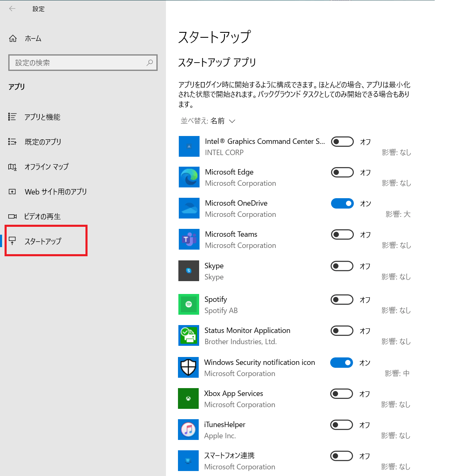Disable the Microsoft OneDrive startup toggle
The width and height of the screenshot is (453, 476).
[342, 203]
